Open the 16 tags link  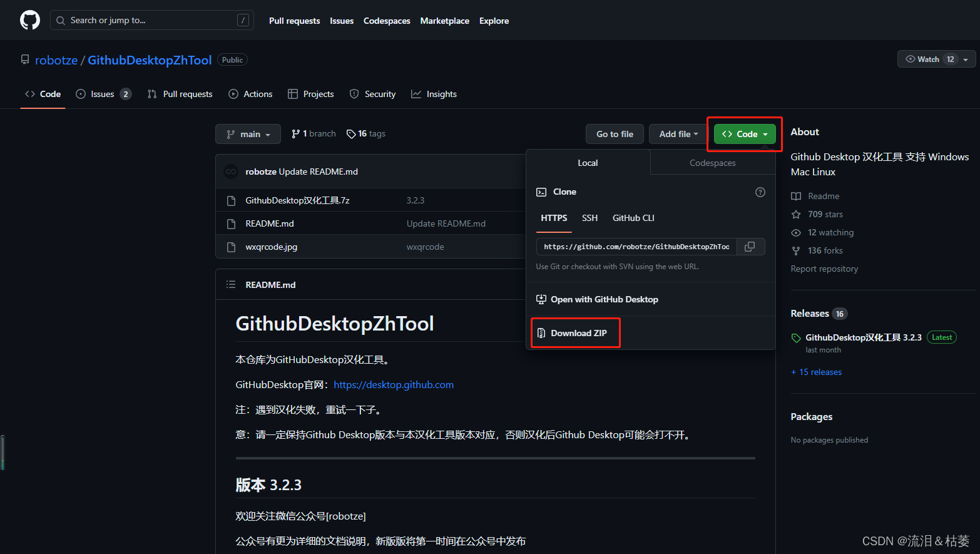click(x=366, y=134)
